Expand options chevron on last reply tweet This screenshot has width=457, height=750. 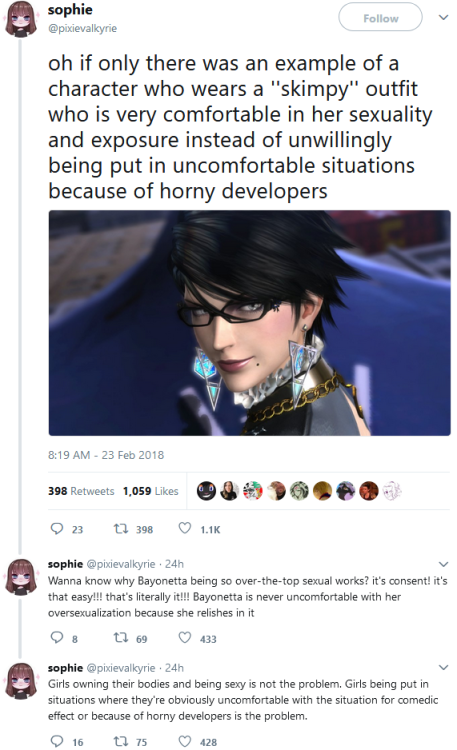[444, 667]
